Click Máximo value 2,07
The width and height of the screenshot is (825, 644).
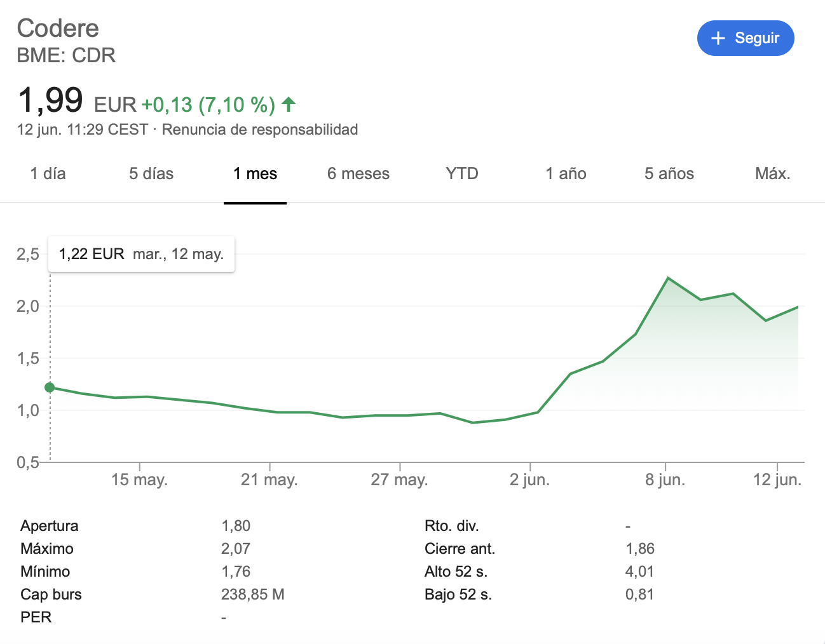pyautogui.click(x=236, y=549)
